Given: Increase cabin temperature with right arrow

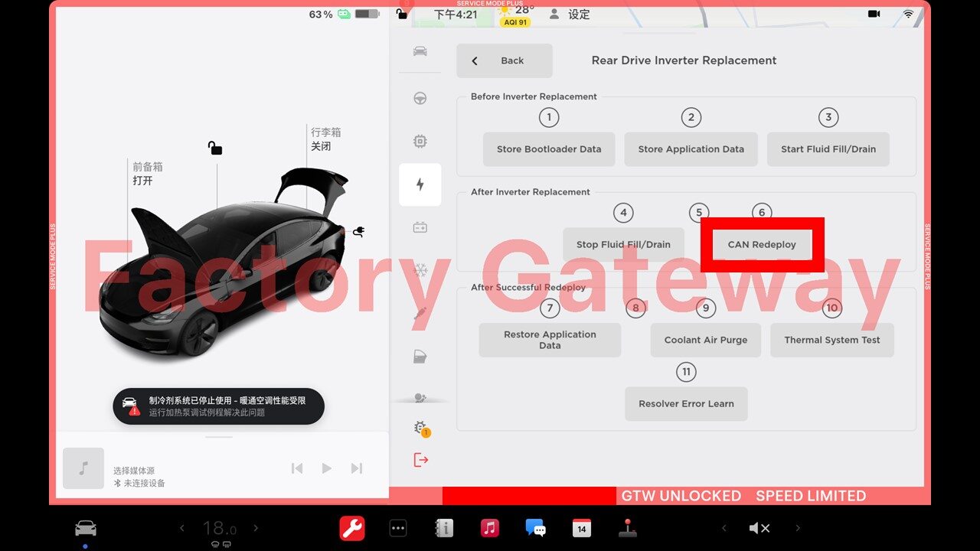Looking at the screenshot, I should click(x=256, y=528).
